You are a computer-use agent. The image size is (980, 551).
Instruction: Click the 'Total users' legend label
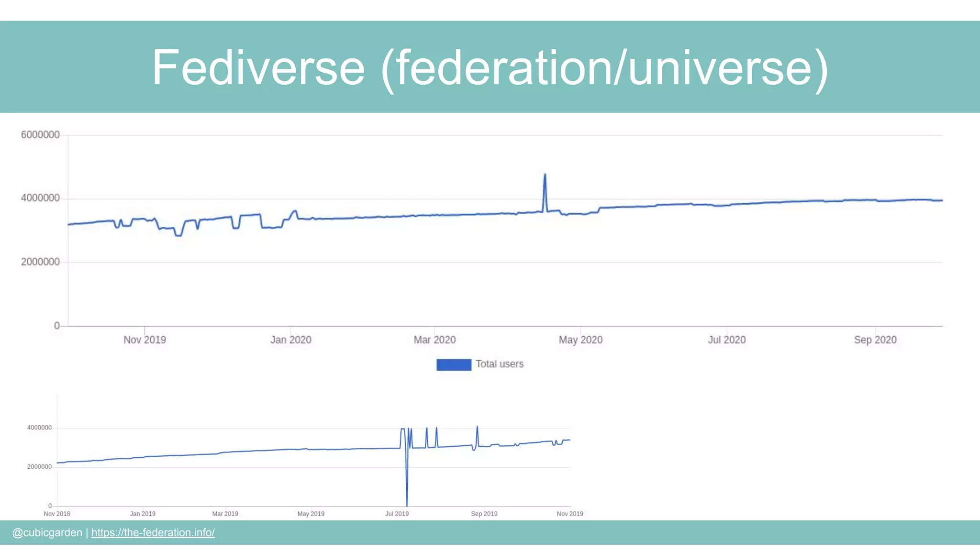(x=500, y=364)
